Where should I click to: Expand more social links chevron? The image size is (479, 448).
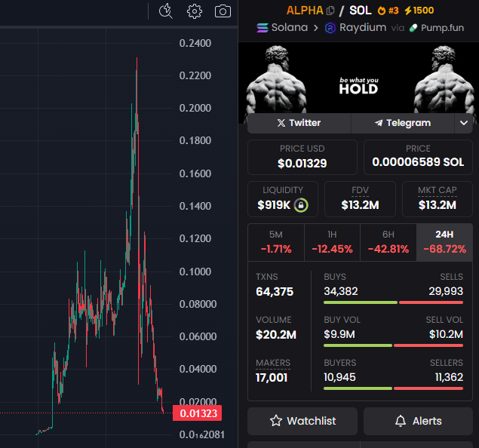(464, 123)
